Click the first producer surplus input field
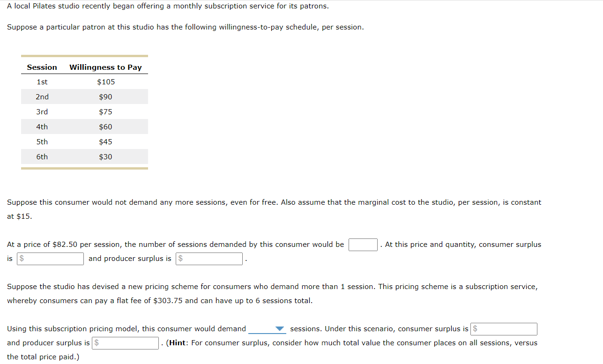The width and height of the screenshot is (603, 364). click(209, 259)
